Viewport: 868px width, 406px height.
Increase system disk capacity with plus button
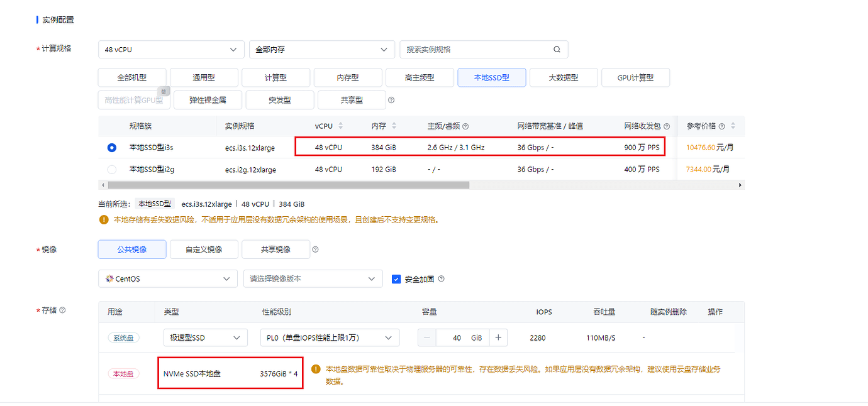click(x=498, y=337)
